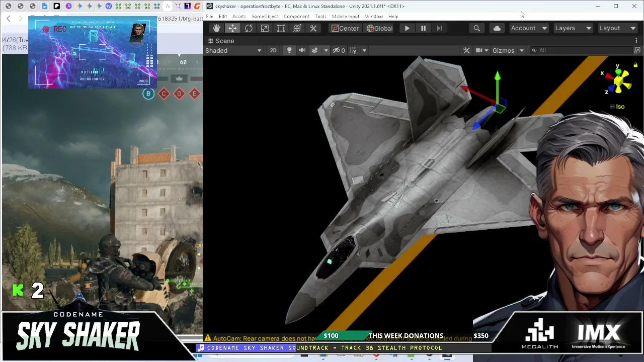Toggle hidden objects visibility counter
Viewport: 644px width, 362px height.
339,50
